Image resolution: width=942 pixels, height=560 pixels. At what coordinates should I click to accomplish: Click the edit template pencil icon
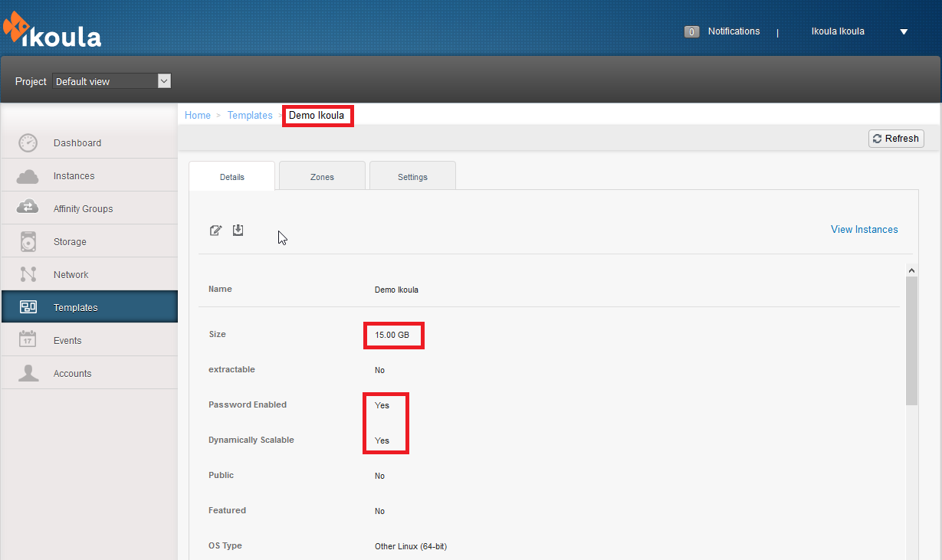[216, 230]
